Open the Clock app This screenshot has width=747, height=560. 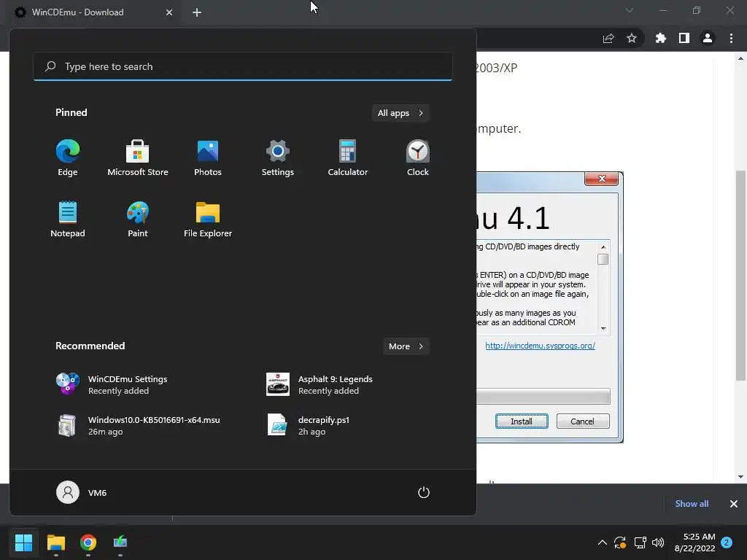(x=418, y=158)
